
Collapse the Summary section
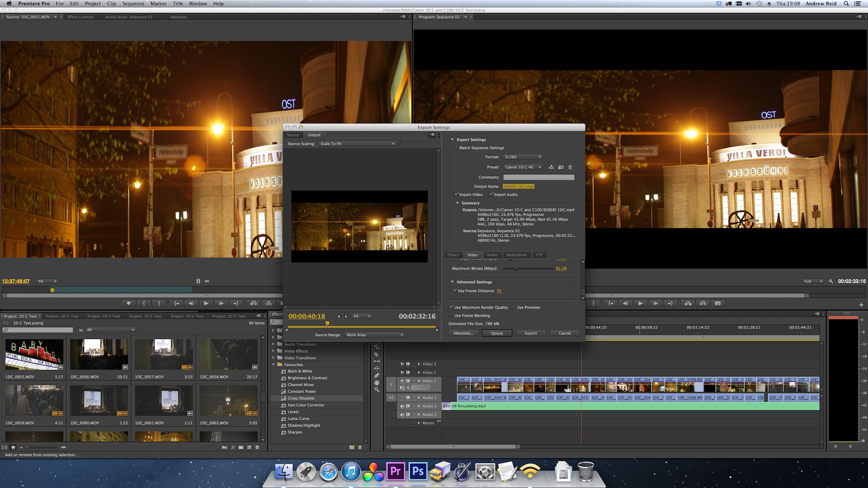pyautogui.click(x=458, y=203)
